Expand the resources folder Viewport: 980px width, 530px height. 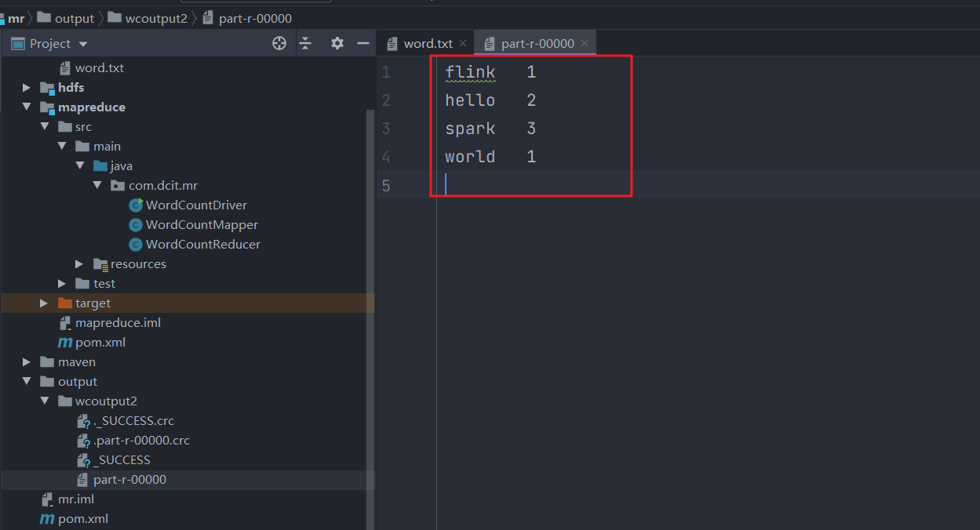(x=79, y=264)
